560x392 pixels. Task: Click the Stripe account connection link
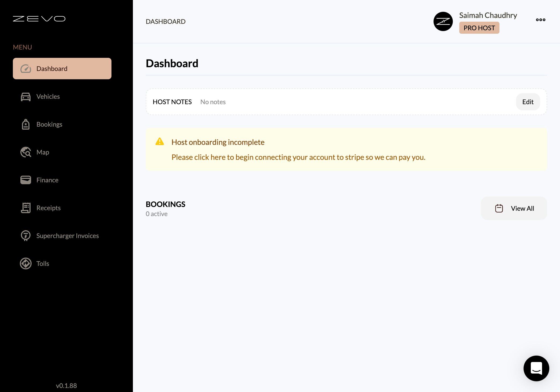pos(298,157)
